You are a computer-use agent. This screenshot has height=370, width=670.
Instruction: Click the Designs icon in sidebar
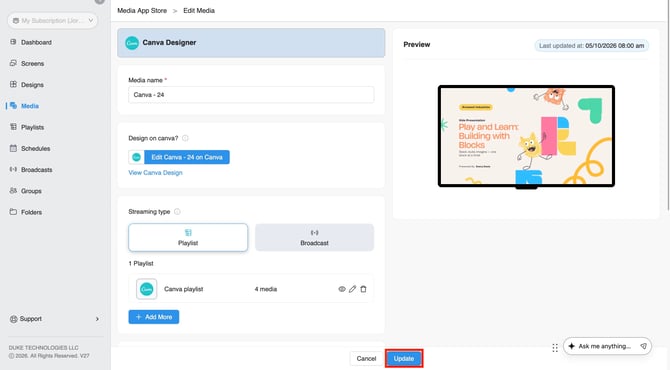13,84
